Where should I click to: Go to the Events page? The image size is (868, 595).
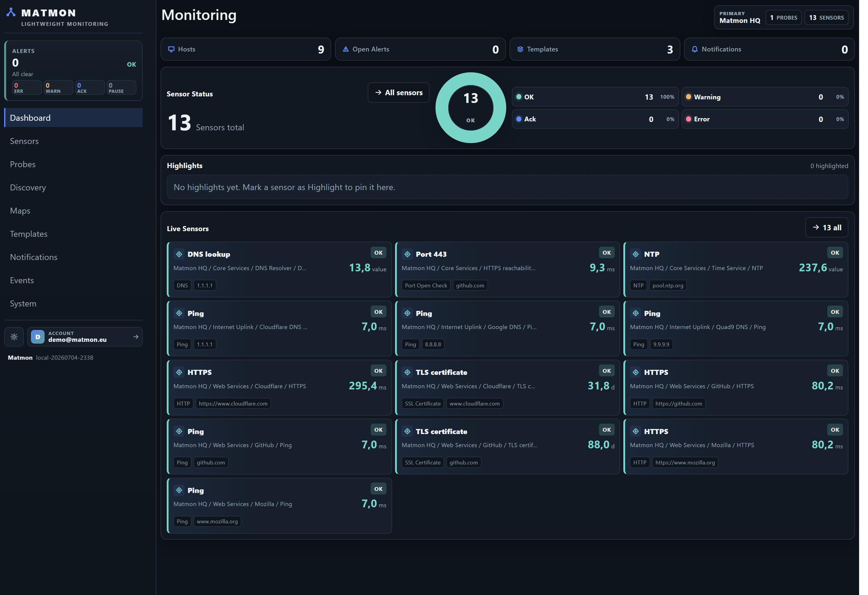74,280
